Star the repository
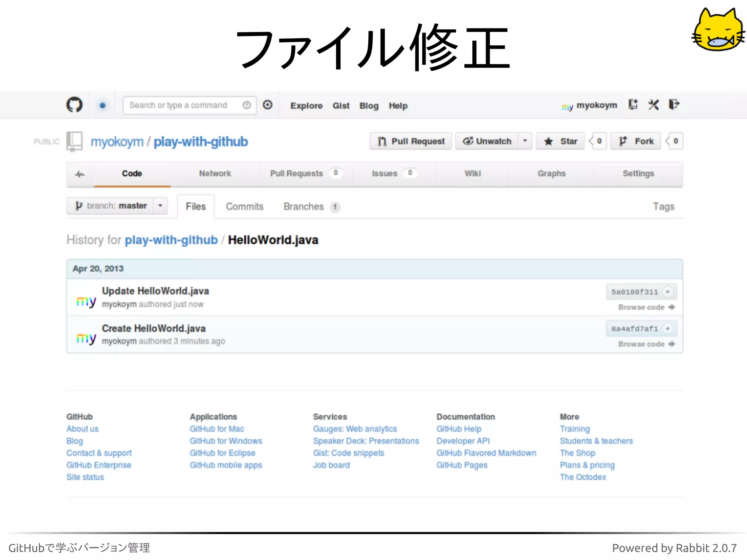Screen dimensions: 747x560 point(561,141)
